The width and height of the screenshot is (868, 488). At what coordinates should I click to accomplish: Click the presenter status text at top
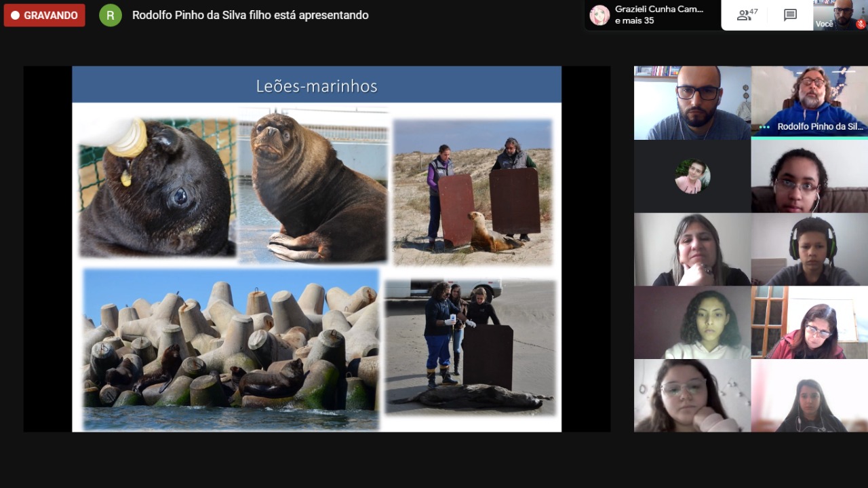250,15
